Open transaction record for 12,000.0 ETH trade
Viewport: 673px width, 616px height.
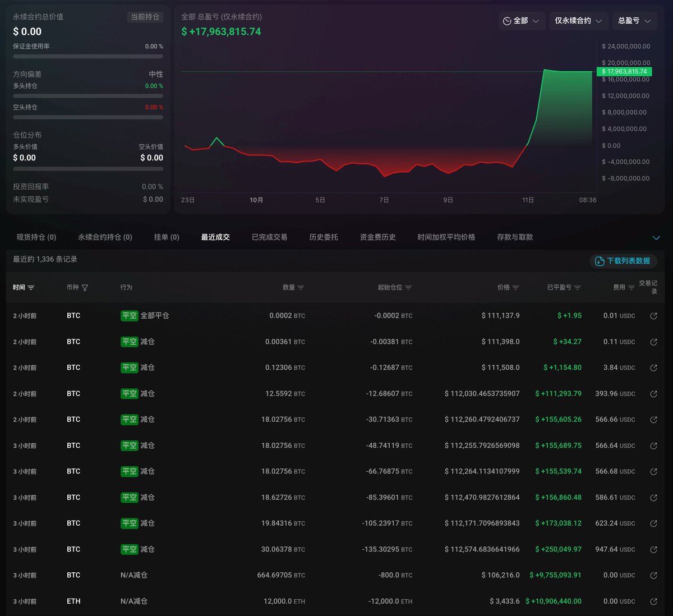click(x=653, y=601)
